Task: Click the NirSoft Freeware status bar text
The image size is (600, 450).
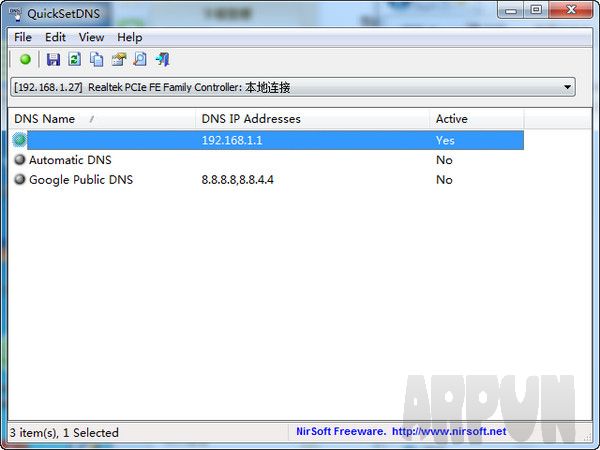Action: click(x=341, y=431)
